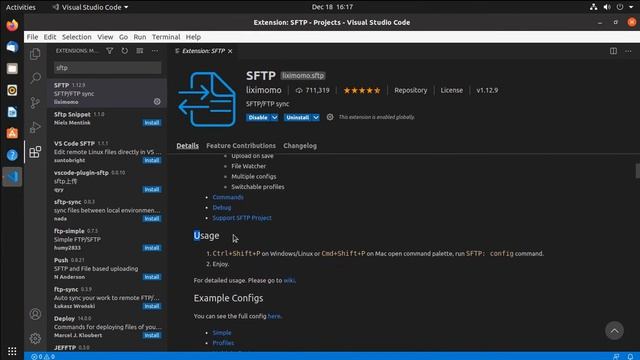Open the notifications bell in the status bar

pos(630,356)
